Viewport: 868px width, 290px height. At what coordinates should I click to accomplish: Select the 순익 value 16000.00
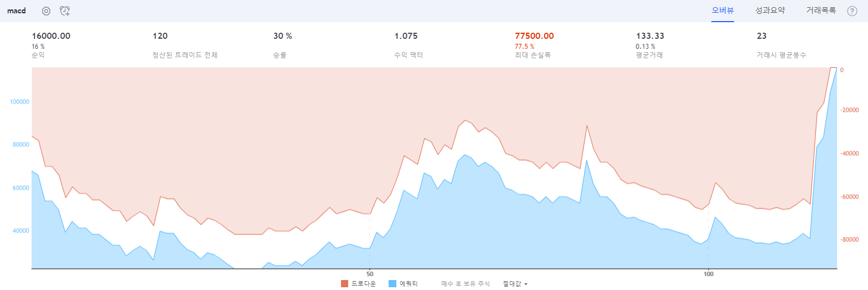click(x=51, y=36)
